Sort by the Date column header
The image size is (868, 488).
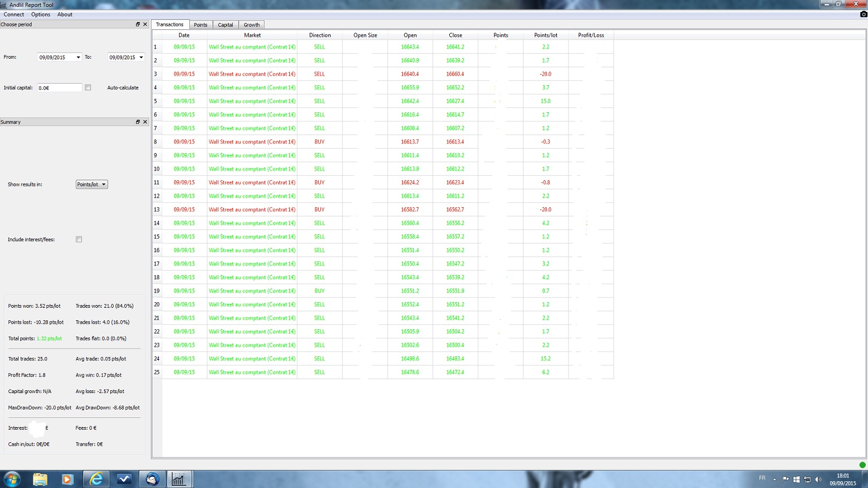click(x=184, y=35)
